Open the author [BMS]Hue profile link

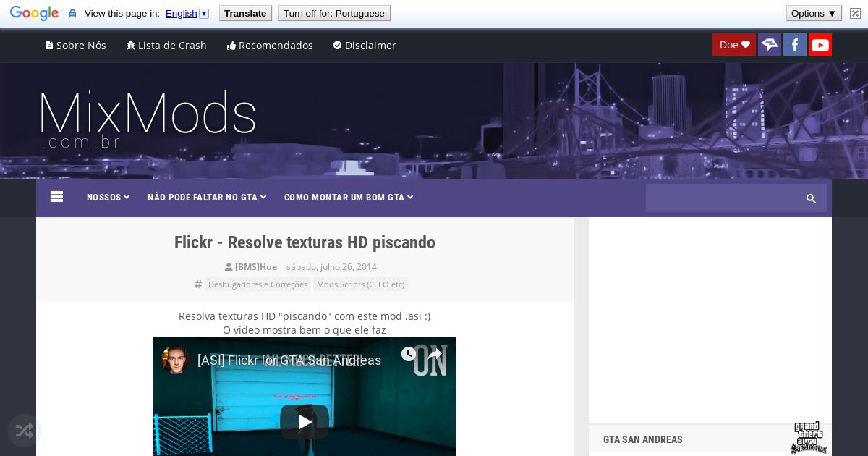click(255, 266)
